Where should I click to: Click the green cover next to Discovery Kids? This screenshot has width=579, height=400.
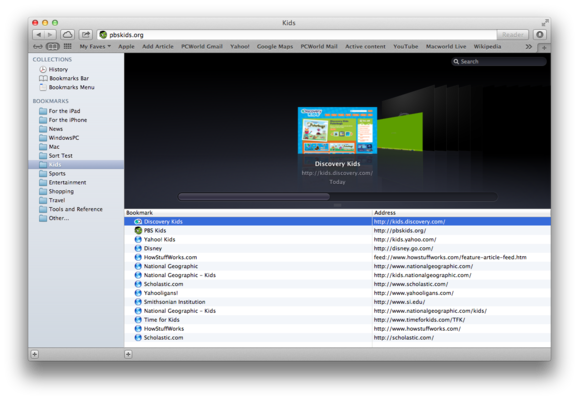[x=400, y=132]
